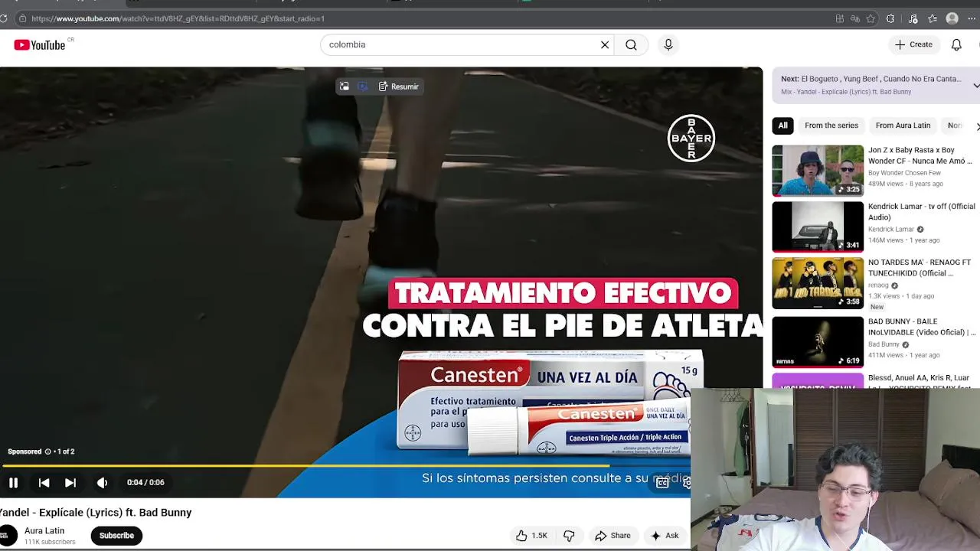
Task: Open the Kendrick Lamar - tv off title
Action: pyautogui.click(x=922, y=212)
